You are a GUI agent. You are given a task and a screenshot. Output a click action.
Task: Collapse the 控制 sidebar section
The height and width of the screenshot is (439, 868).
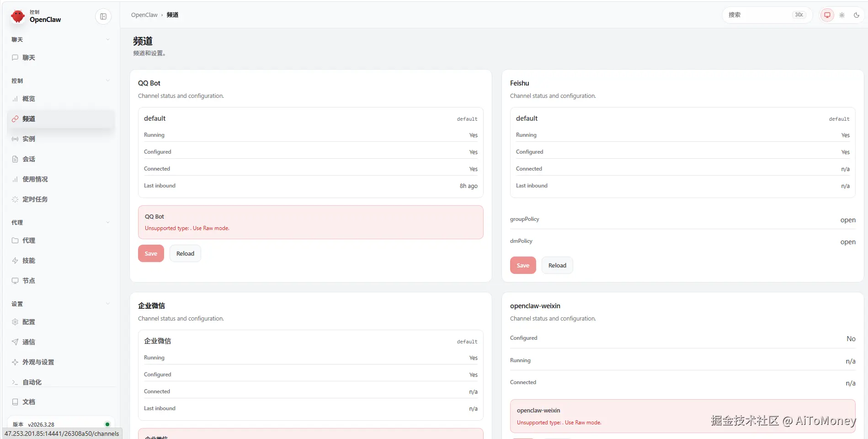click(x=108, y=81)
